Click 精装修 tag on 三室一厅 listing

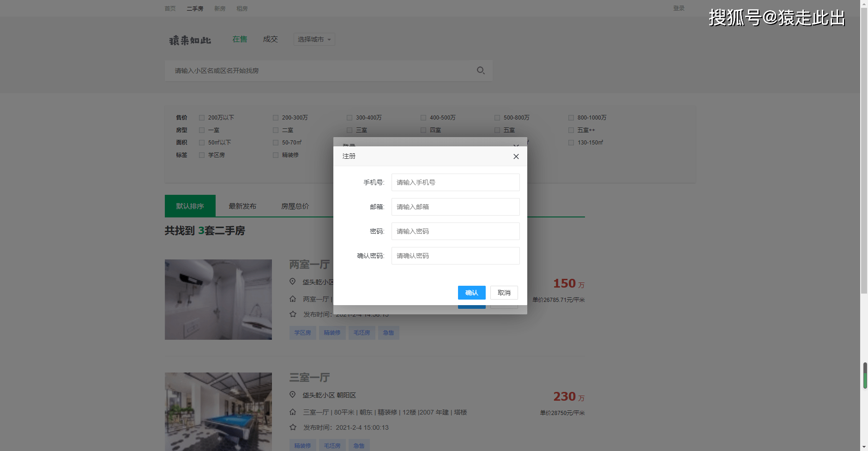coord(303,445)
